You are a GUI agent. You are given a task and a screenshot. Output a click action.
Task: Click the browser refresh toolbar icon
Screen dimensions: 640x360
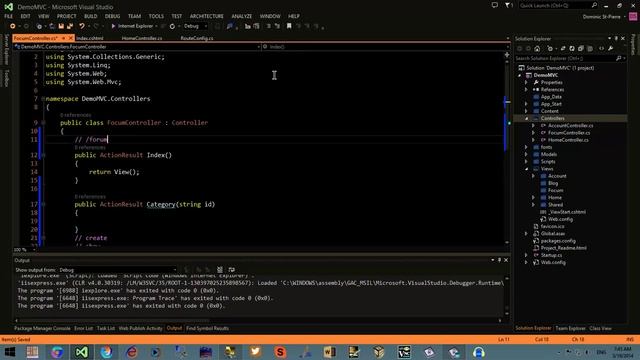point(172,26)
